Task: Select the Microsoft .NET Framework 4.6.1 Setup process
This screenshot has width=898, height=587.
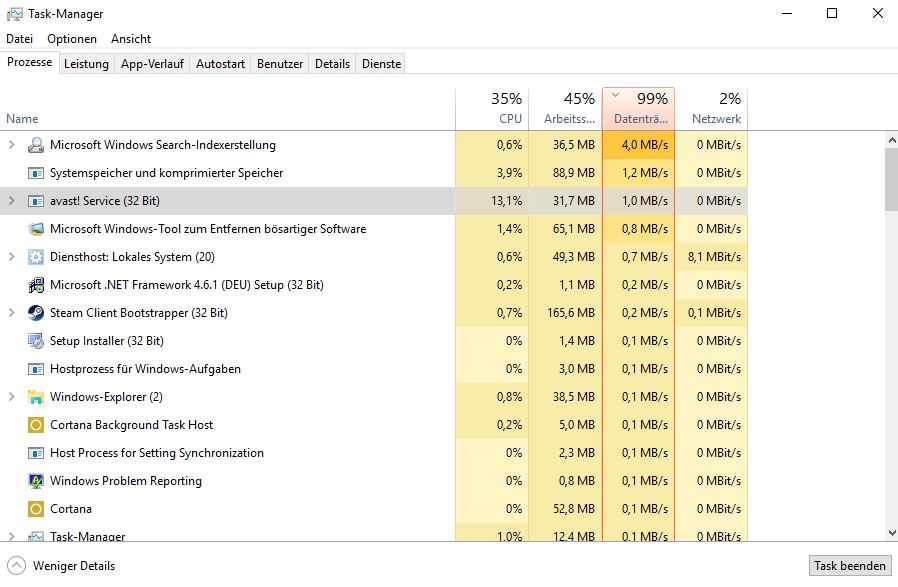Action: pyautogui.click(x=187, y=285)
